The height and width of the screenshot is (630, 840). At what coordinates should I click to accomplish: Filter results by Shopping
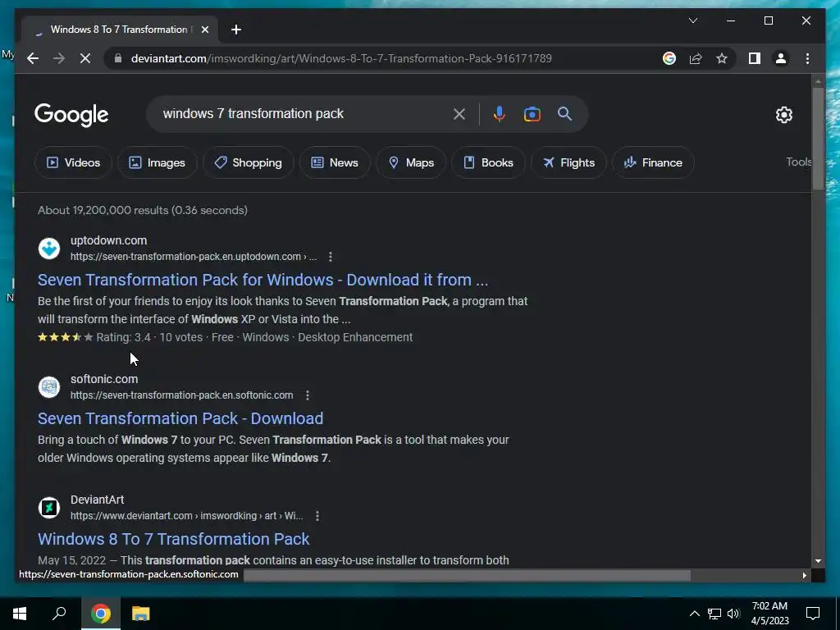(x=248, y=162)
